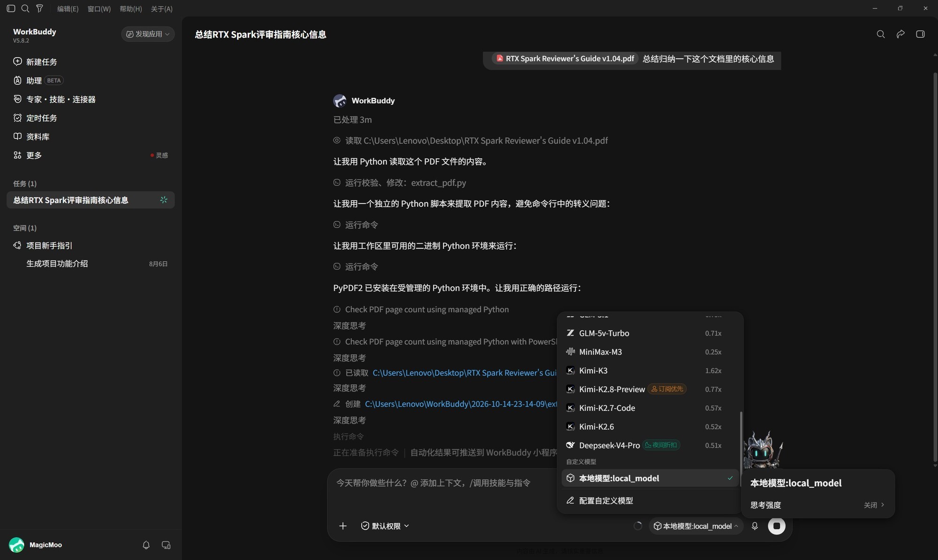Open the 帮助(H) menu
The image size is (938, 560).
131,9
